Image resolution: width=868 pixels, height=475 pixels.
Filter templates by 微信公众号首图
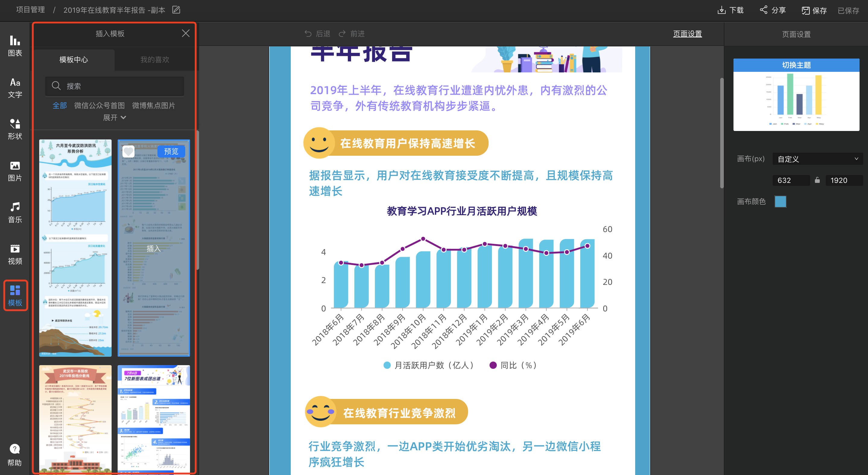point(100,106)
